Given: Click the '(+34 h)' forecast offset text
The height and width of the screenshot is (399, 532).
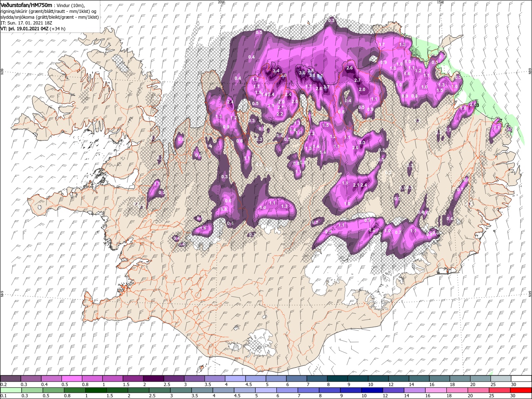Looking at the screenshot, I should [x=57, y=28].
